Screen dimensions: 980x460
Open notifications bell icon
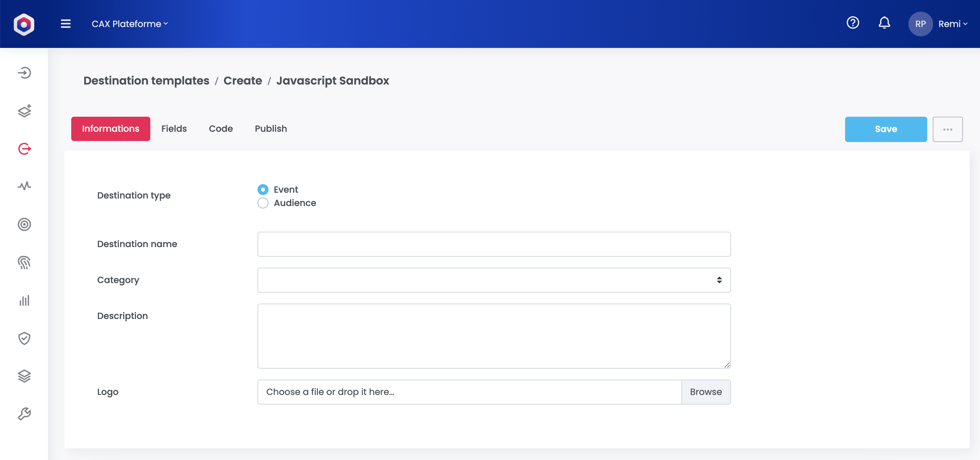click(884, 23)
